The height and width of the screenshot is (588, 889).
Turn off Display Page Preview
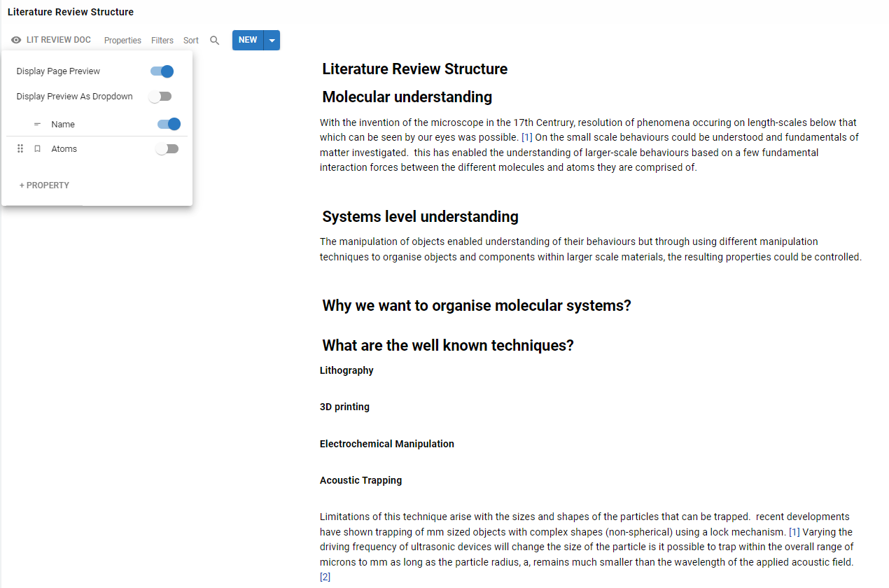(162, 71)
